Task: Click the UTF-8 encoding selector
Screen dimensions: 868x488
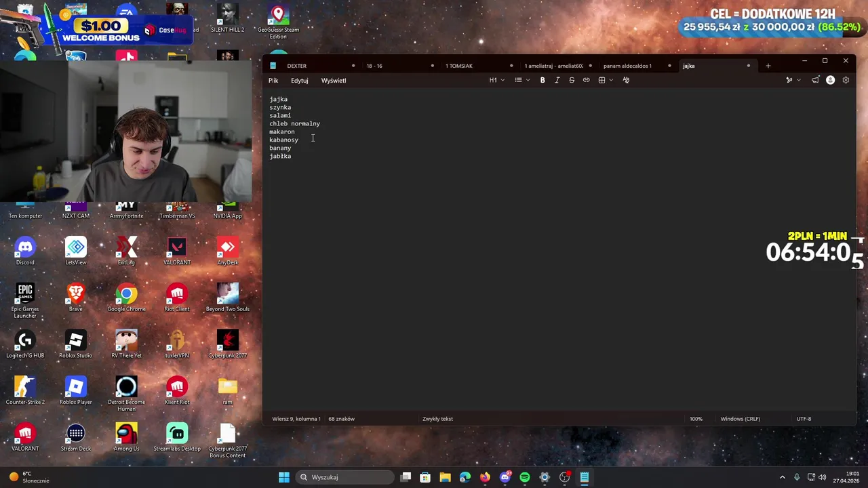Action: tap(804, 419)
